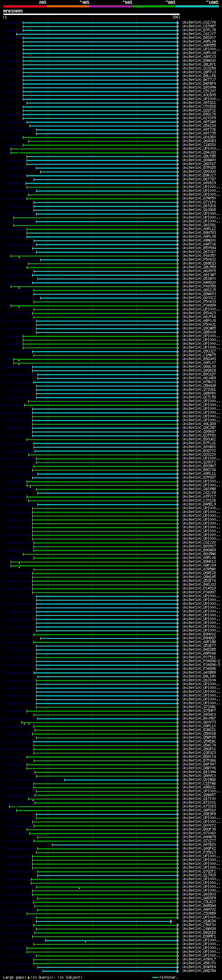The image size is (222, 980).
Task: Pick the UniRef100_P34896-2 label
Action: [201, 661]
